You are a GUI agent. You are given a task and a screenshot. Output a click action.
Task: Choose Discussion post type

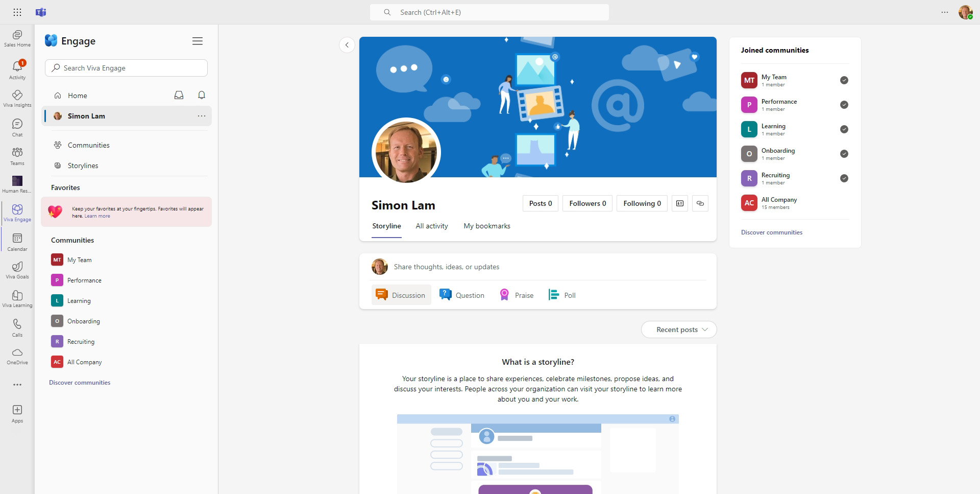point(401,295)
